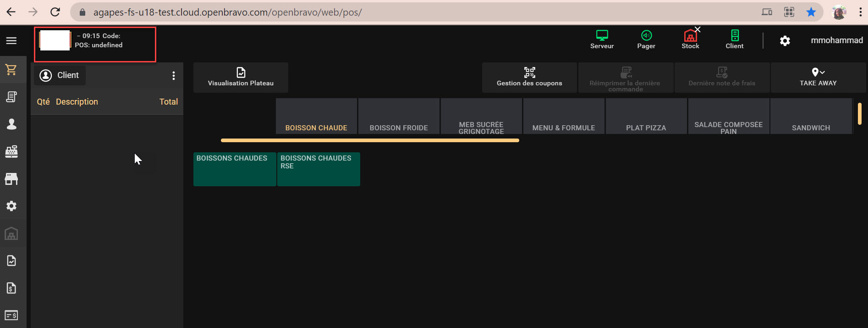Open the cash register sidebar icon
This screenshot has height=328, width=868.
pyautogui.click(x=11, y=151)
